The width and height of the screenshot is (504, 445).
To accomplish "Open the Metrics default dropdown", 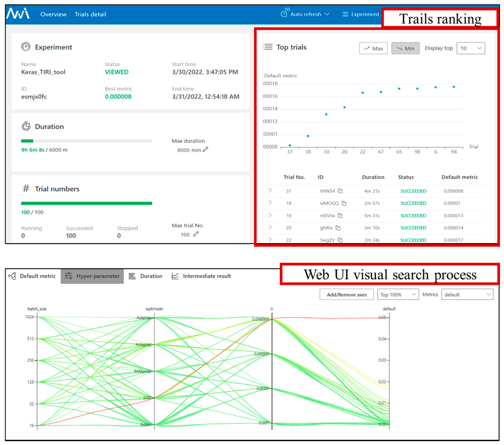I will point(467,294).
